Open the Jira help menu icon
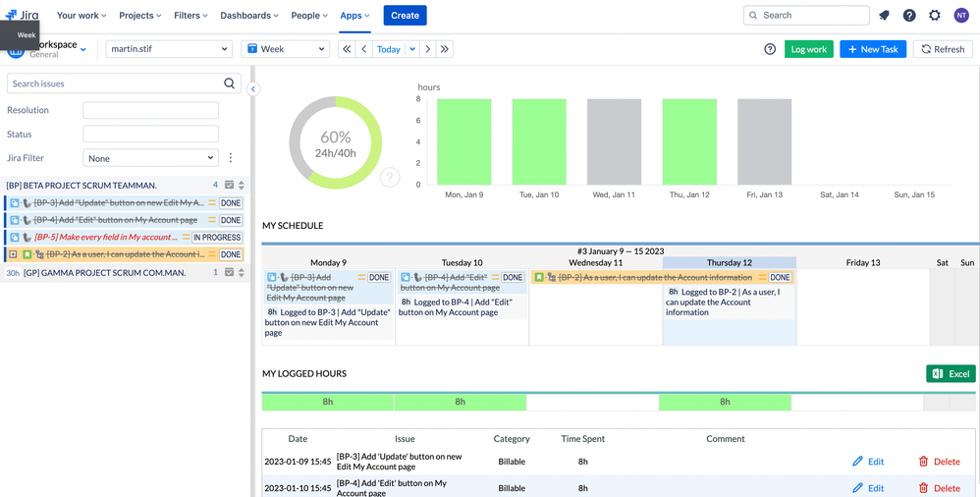 909,16
